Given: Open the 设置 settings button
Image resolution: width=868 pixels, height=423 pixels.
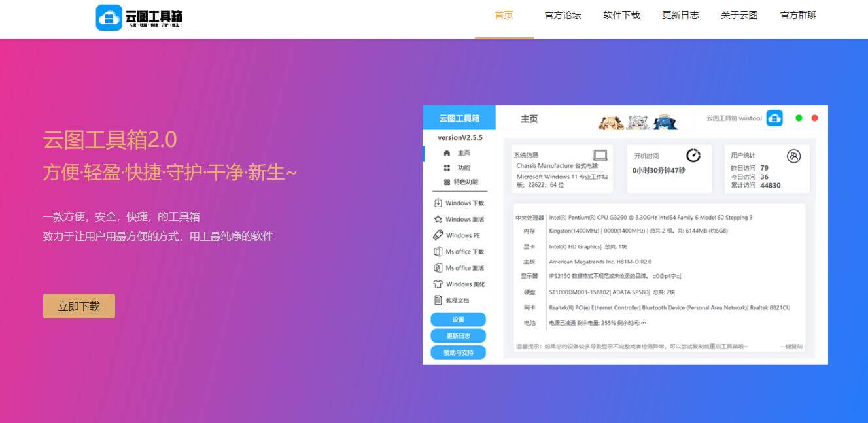Looking at the screenshot, I should (x=458, y=319).
